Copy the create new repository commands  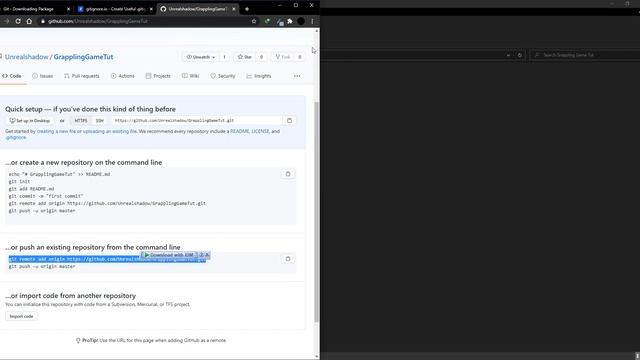click(x=288, y=174)
